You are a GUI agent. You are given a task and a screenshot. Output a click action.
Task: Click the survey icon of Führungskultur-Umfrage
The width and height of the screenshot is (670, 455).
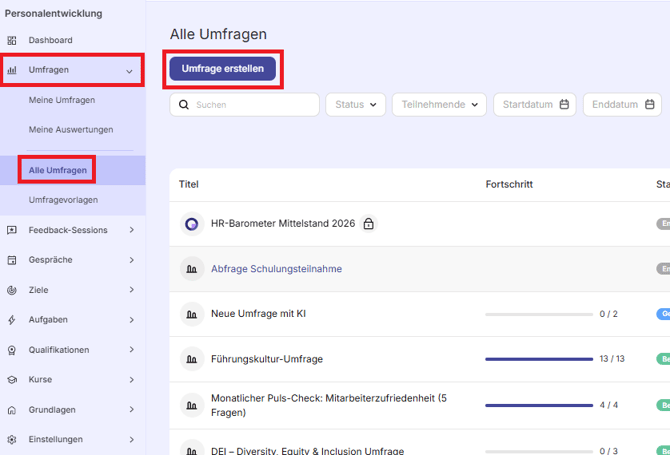coord(192,359)
